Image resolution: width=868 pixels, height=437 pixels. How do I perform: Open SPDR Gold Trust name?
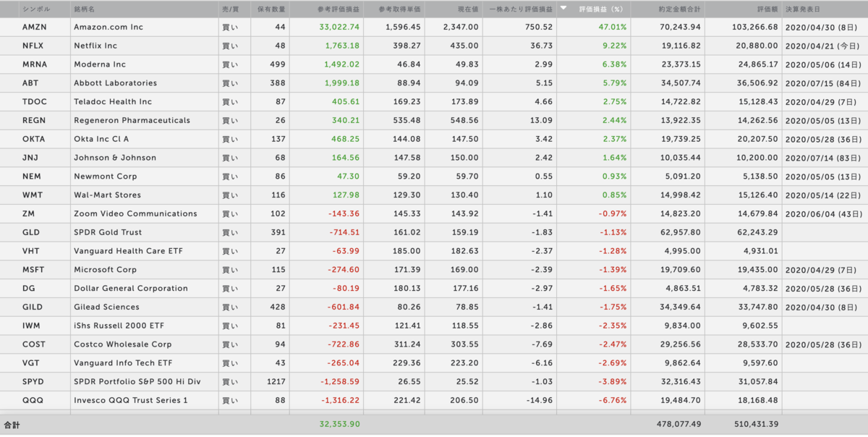(108, 233)
